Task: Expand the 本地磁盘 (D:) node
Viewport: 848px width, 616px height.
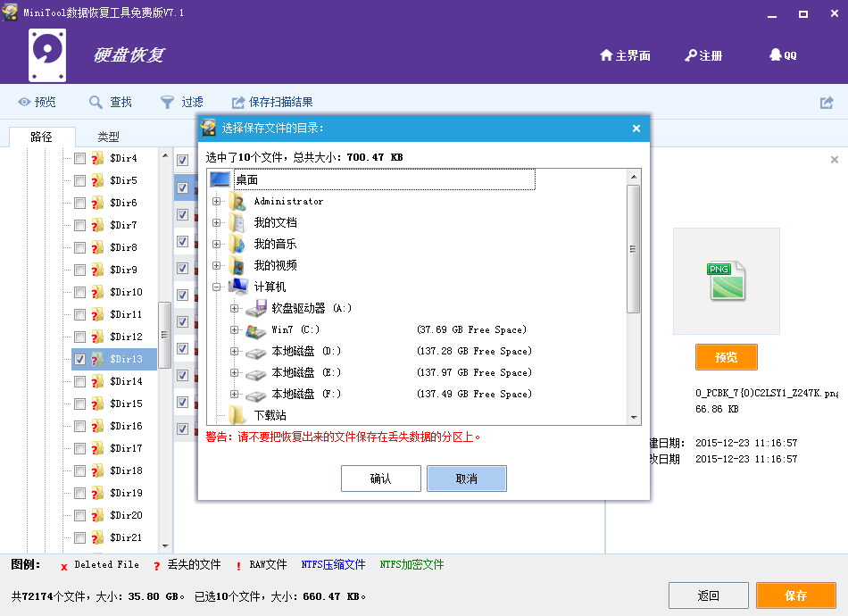Action: point(234,351)
